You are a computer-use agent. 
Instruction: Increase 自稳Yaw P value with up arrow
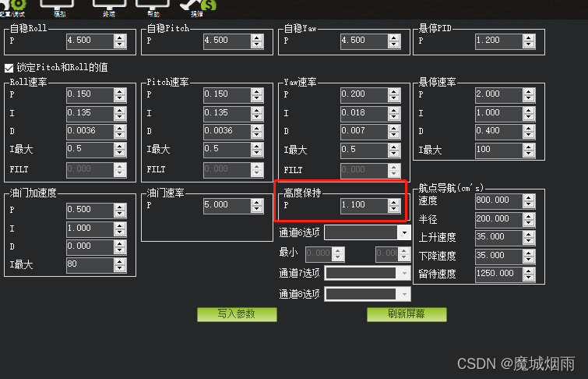pyautogui.click(x=394, y=38)
